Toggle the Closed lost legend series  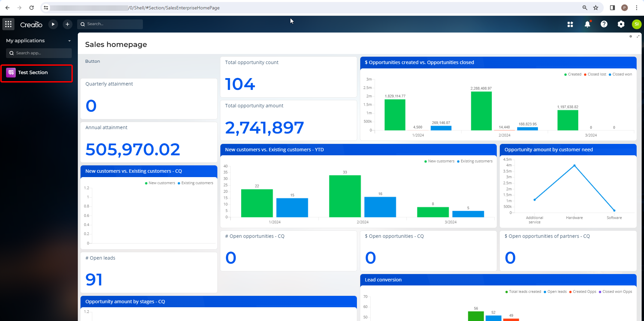(595, 74)
